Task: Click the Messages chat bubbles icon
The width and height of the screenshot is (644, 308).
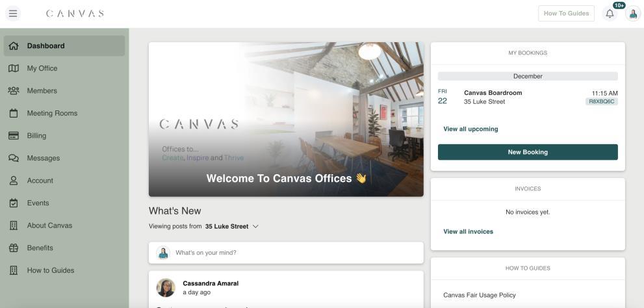Action: [x=14, y=158]
